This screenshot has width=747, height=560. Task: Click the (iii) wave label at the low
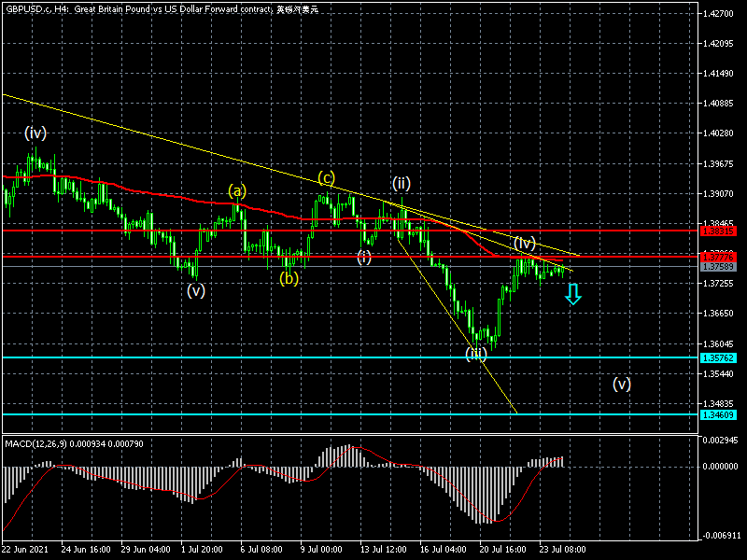[x=476, y=353]
